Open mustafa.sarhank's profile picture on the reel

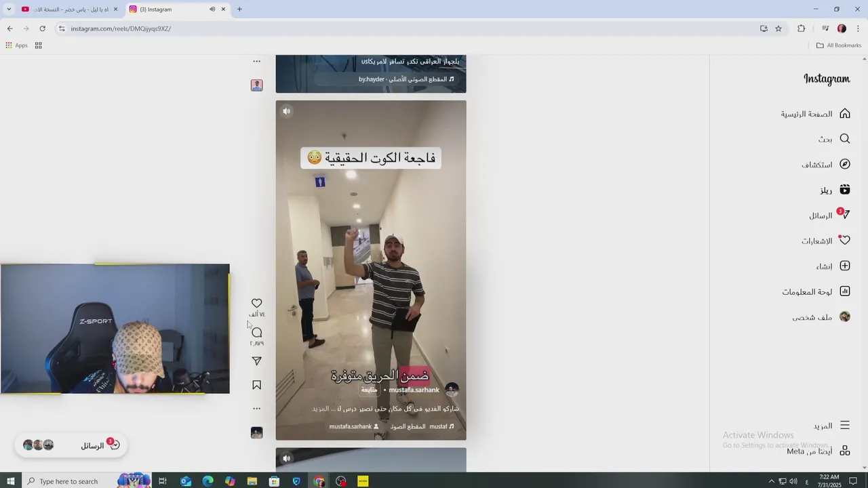pos(452,390)
